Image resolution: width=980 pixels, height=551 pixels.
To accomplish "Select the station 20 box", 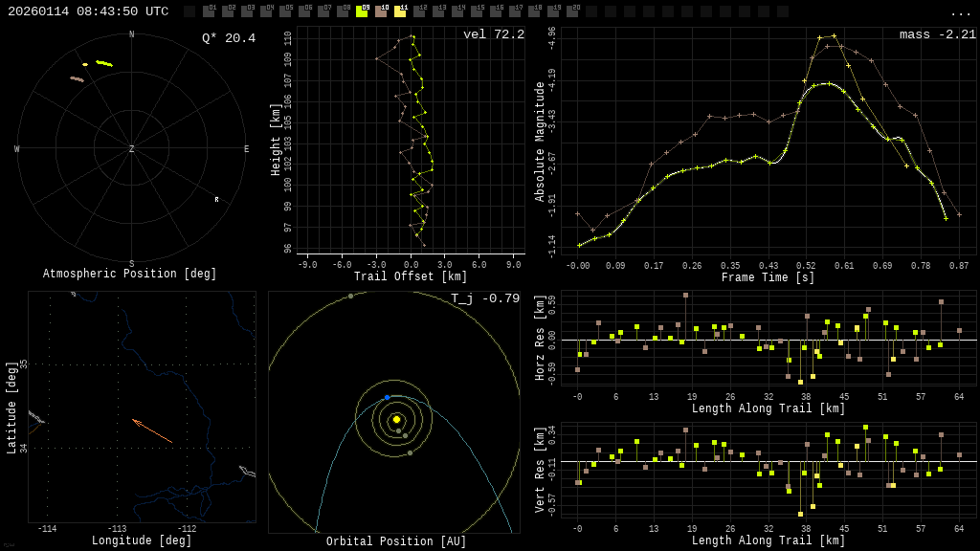I will 572,11.
